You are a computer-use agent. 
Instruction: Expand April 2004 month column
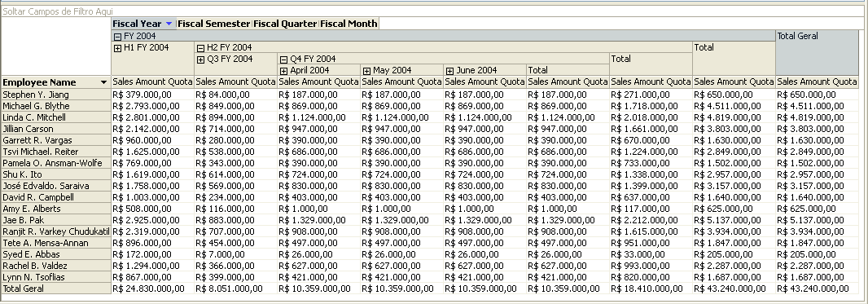point(283,71)
